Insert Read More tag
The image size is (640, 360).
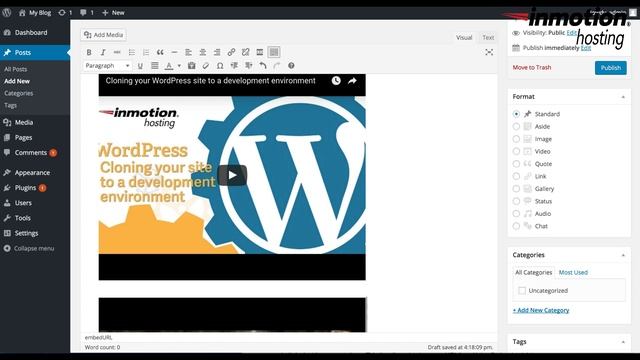click(x=260, y=52)
